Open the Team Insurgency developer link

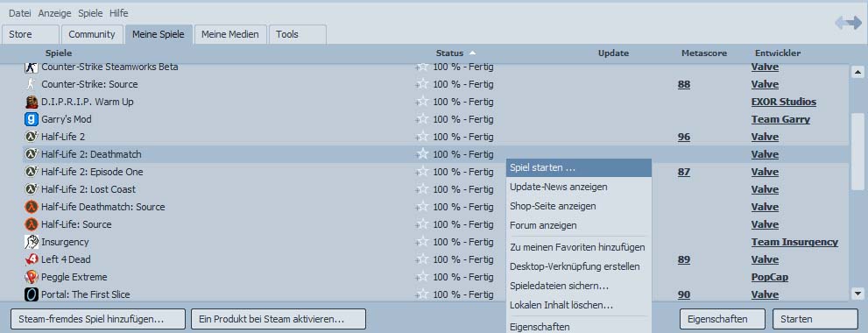(x=794, y=242)
